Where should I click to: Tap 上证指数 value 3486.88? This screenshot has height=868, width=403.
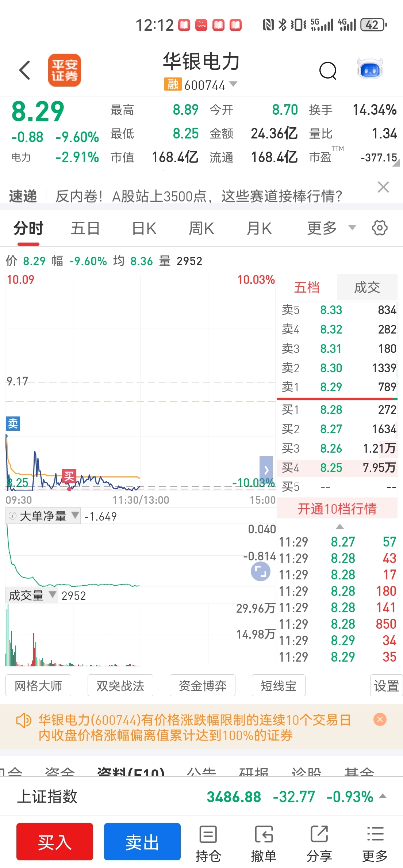[x=234, y=796]
